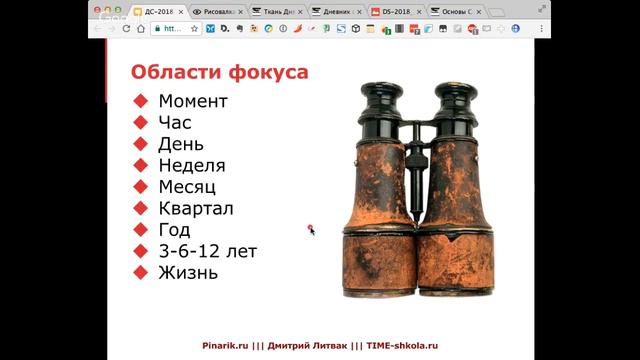Close the Основы tab
Viewport: 640px width, 360px height.
pyautogui.click(x=478, y=12)
